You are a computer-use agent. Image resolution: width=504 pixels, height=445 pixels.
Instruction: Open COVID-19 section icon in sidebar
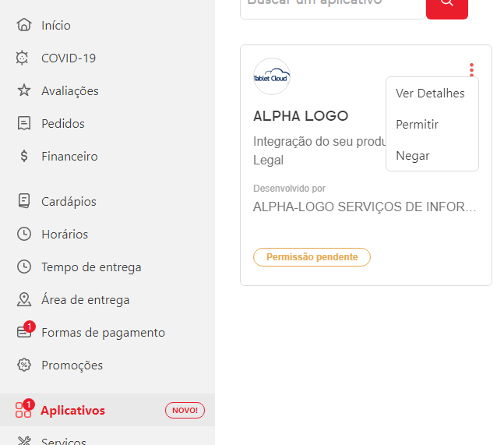tap(24, 58)
